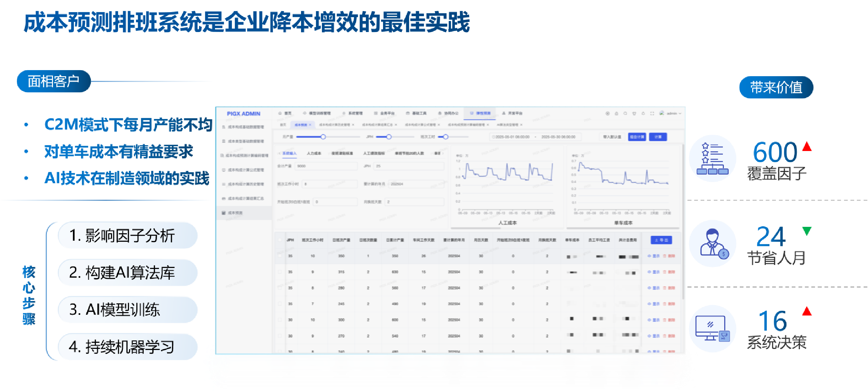Click the search magnifier icon in the header
This screenshot has width=868, height=391.
(625, 113)
